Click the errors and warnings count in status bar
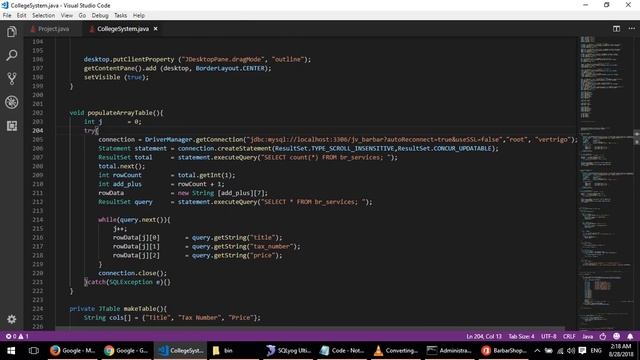Image resolution: width=640 pixels, height=360 pixels. pyautogui.click(x=17, y=336)
